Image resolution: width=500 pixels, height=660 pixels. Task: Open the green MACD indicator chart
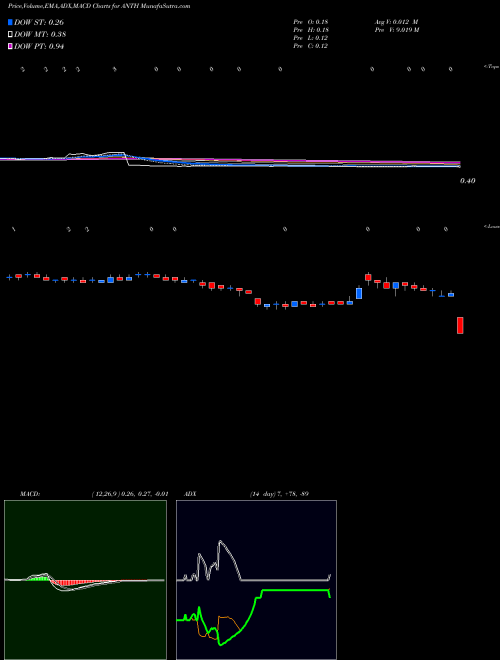click(x=85, y=580)
